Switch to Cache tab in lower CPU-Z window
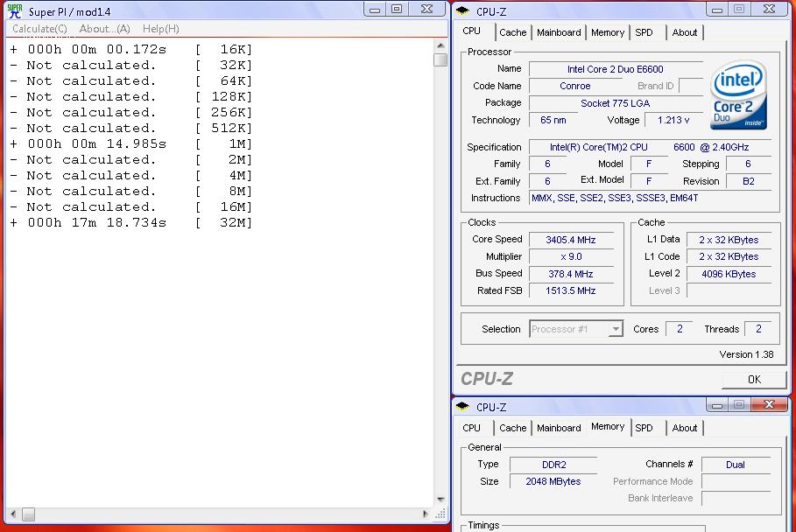Screen dimensions: 796x532 tap(513, 428)
